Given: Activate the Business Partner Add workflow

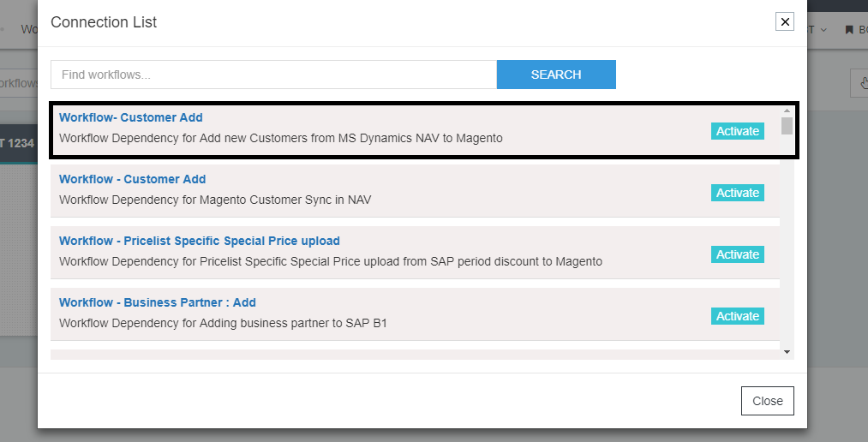Looking at the screenshot, I should click(x=737, y=316).
